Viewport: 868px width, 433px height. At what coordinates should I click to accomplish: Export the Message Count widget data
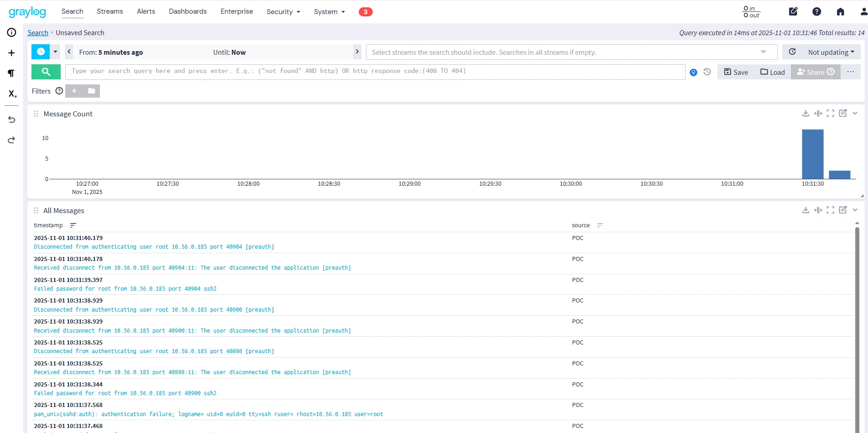[805, 113]
